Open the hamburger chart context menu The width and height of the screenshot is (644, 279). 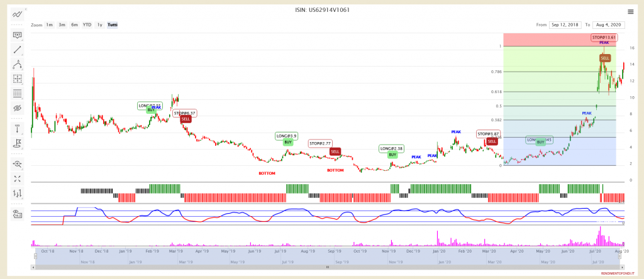(630, 11)
